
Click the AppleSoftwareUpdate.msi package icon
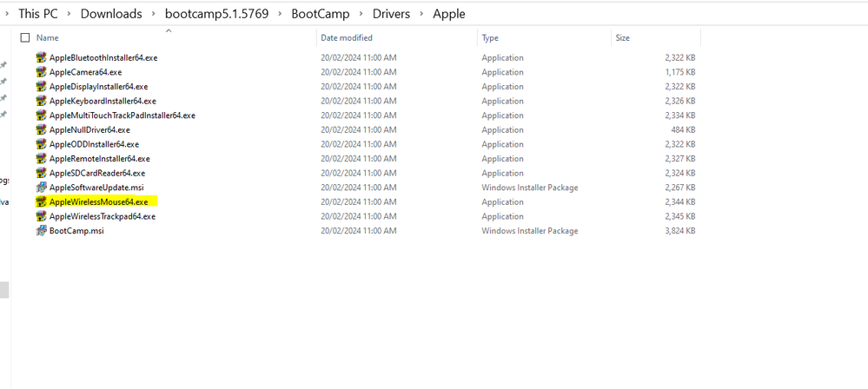[x=41, y=187]
